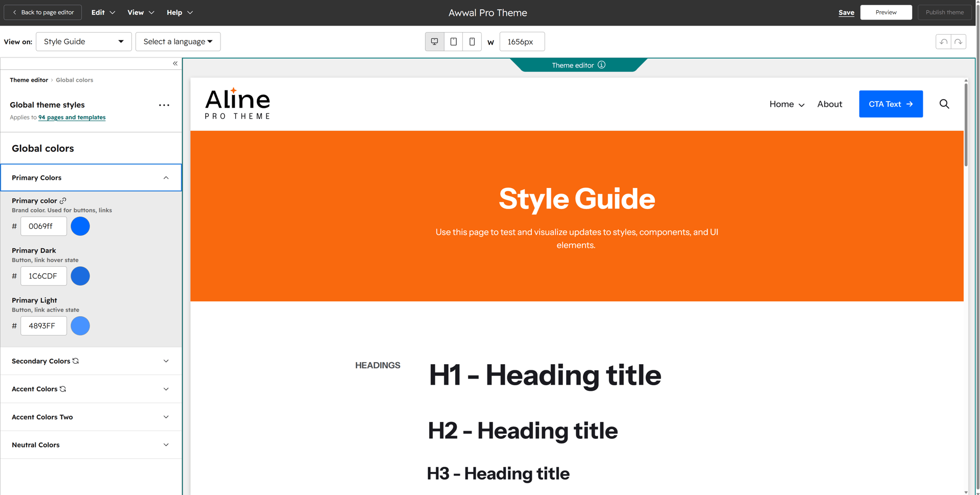Click the Style Guide hero title
The height and width of the screenshot is (495, 980).
tap(577, 198)
